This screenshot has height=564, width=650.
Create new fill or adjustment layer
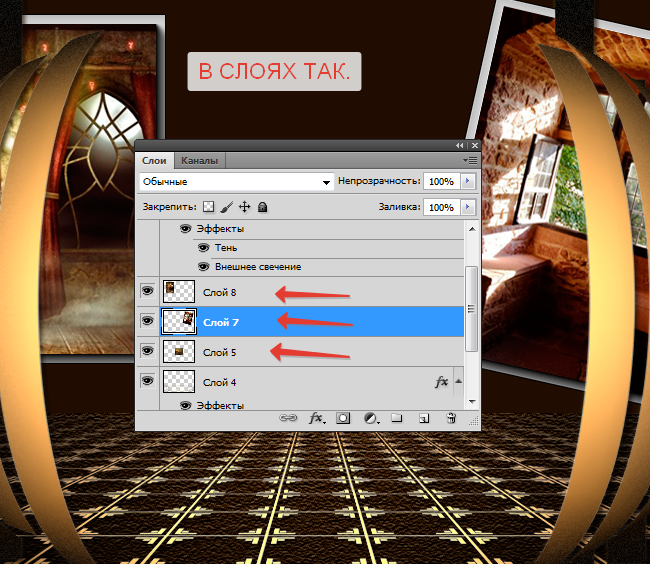[371, 418]
